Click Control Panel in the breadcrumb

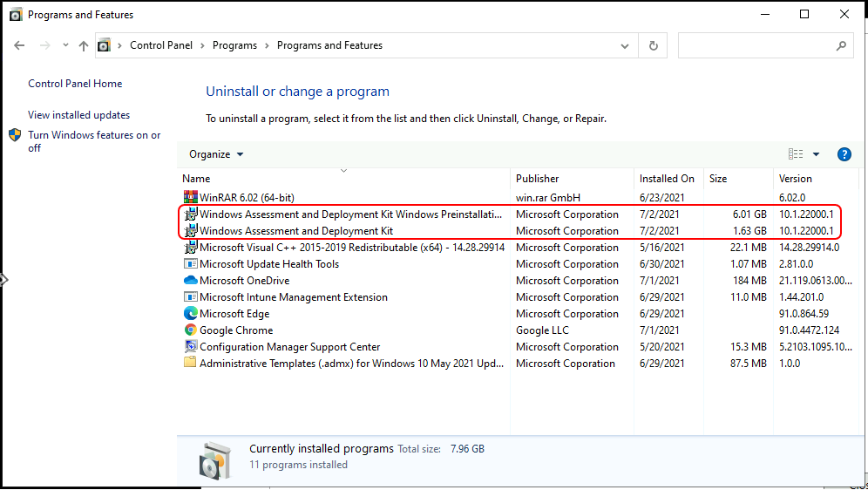point(161,45)
